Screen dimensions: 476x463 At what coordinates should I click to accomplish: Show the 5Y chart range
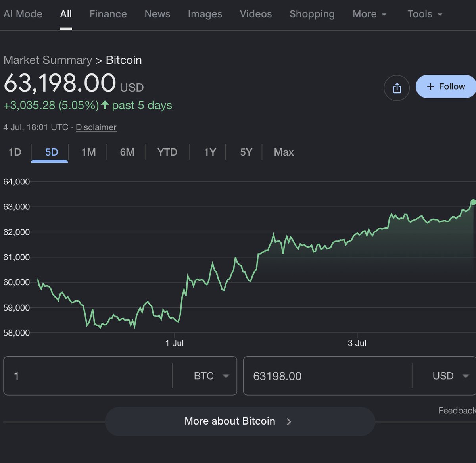coord(246,152)
